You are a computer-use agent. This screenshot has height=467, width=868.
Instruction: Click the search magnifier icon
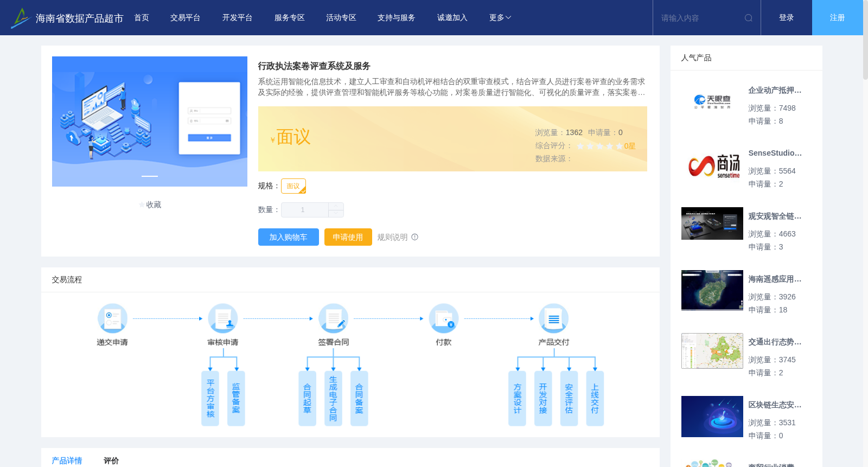click(749, 18)
